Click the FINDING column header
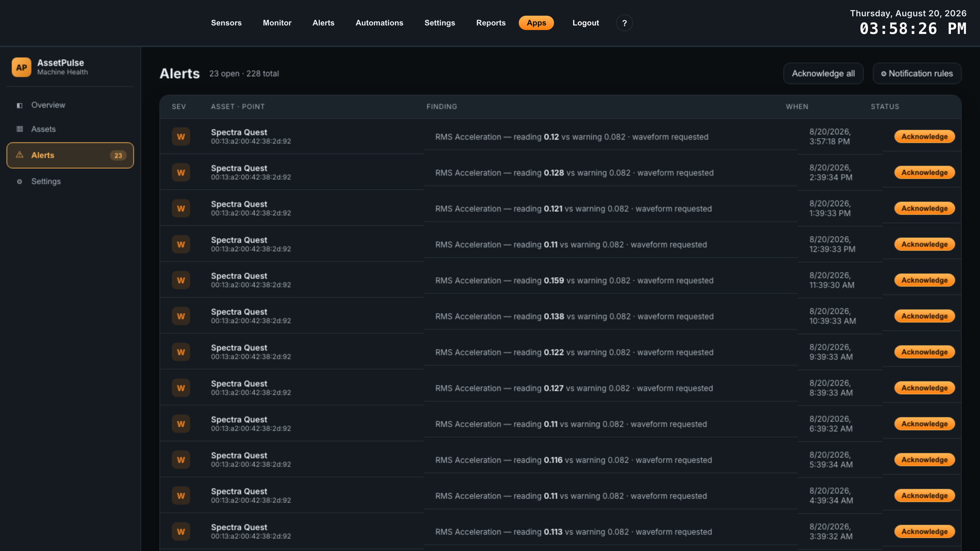980x551 pixels. 442,107
